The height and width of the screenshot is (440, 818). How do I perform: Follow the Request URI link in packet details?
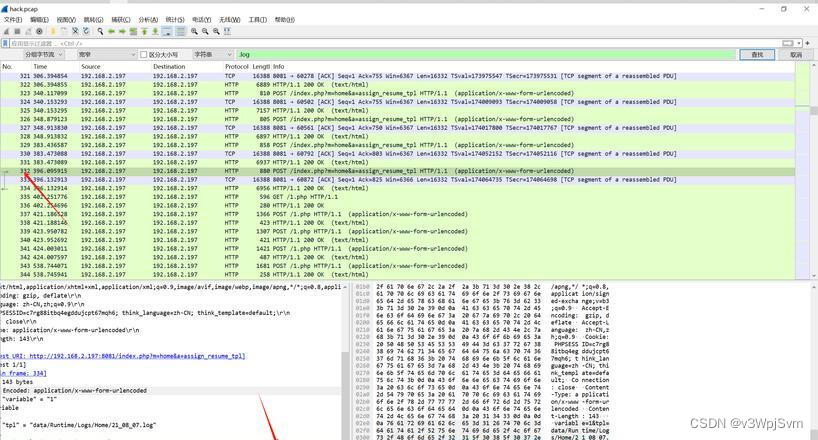tap(137, 356)
